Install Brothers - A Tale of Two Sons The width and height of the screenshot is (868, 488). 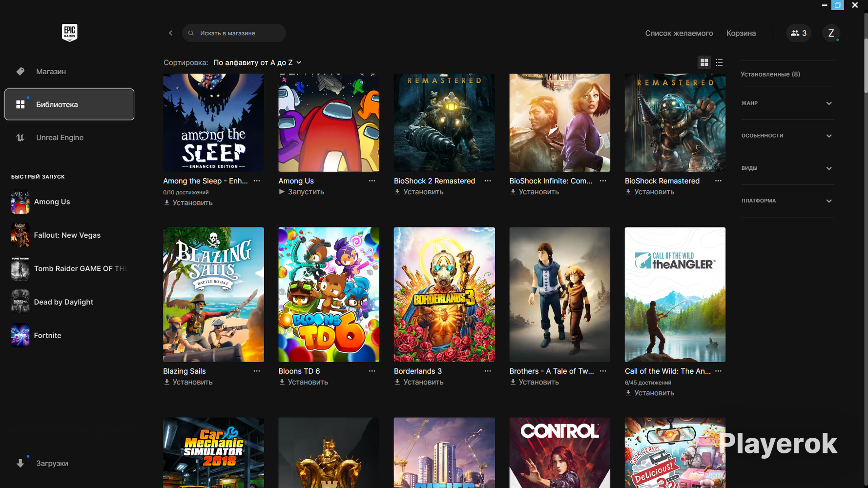click(x=534, y=382)
